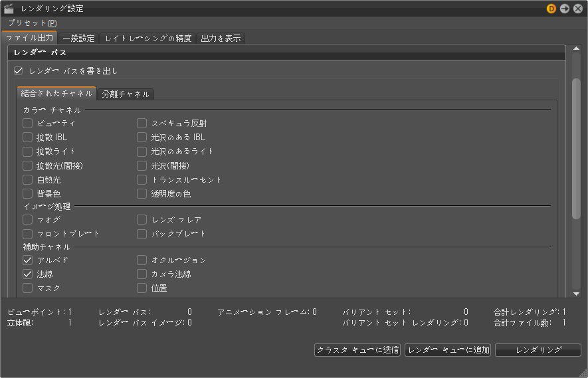Screen dimensions: 588x378
Task: Check the カメラ法線 option
Action: point(142,274)
